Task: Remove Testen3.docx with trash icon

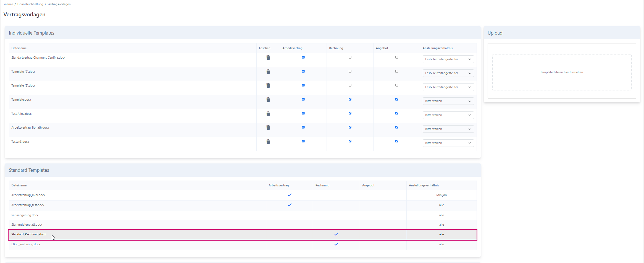Action: 268,142
